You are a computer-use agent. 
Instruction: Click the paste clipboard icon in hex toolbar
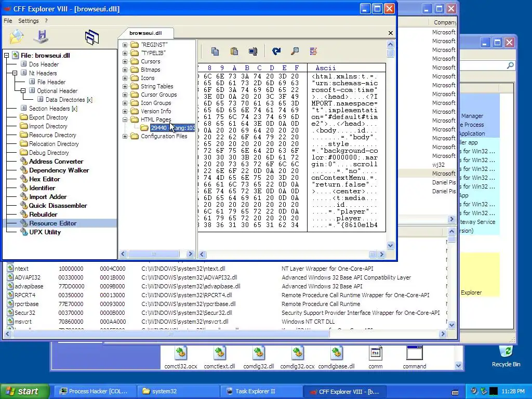pyautogui.click(x=234, y=51)
